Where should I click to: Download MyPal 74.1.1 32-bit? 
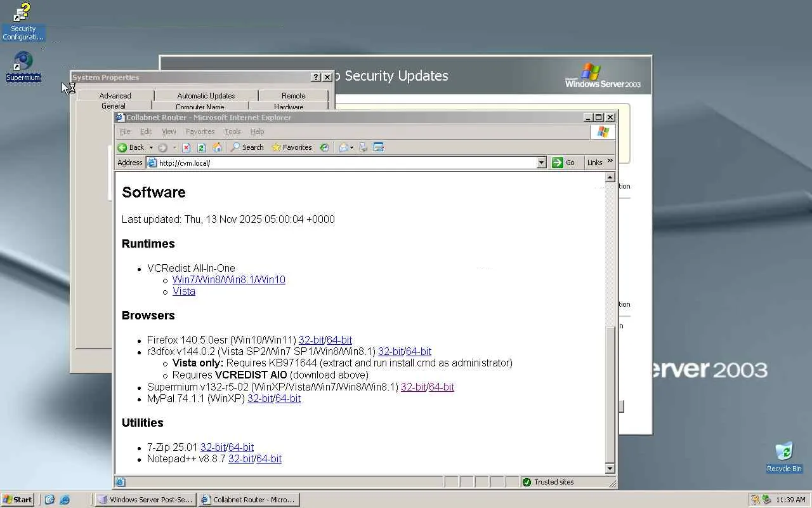(x=260, y=398)
